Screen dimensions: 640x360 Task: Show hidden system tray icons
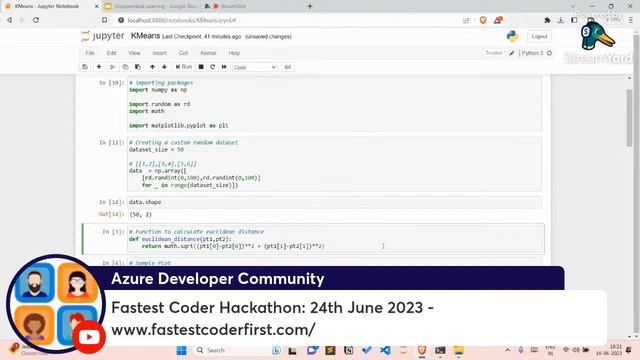pyautogui.click(x=507, y=350)
